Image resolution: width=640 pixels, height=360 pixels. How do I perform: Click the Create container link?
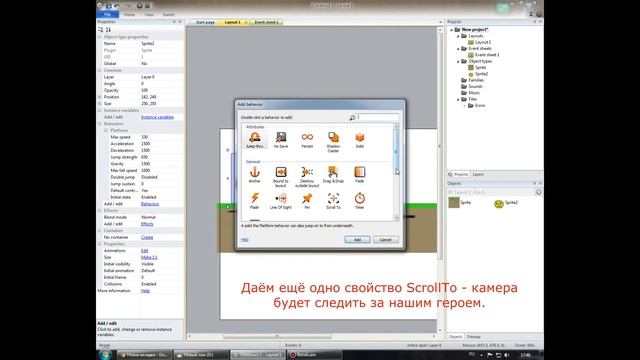pos(147,237)
